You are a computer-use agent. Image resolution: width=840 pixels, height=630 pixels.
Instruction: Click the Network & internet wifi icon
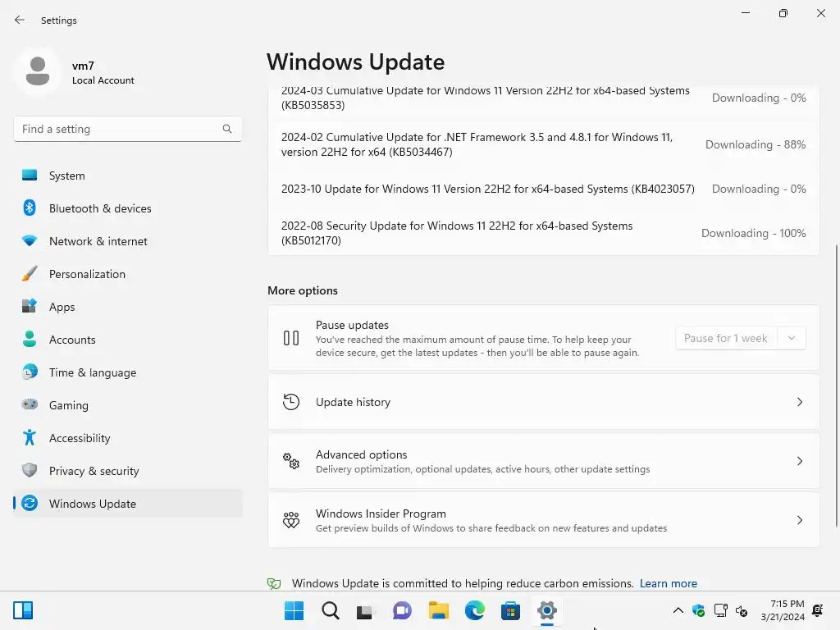coord(30,241)
